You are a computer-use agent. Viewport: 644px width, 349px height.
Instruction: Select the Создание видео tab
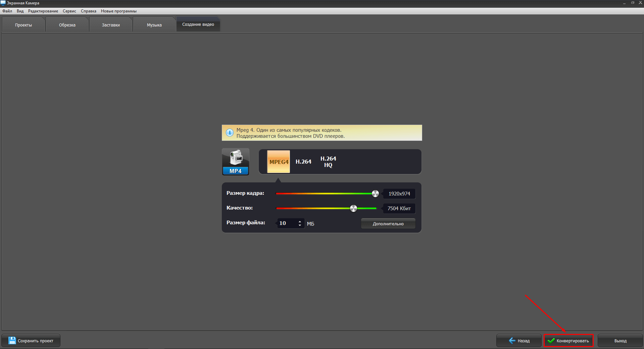(198, 24)
